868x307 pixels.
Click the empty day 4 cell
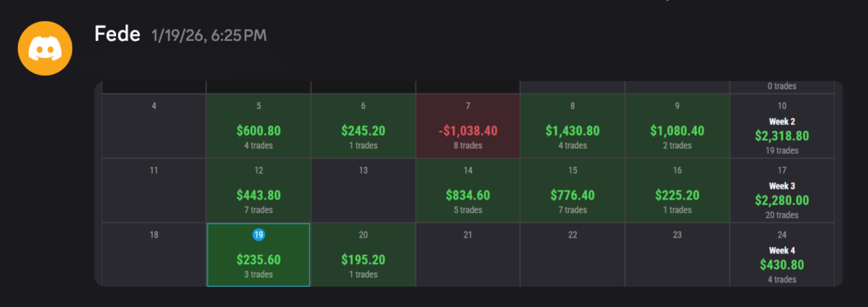[x=154, y=126]
